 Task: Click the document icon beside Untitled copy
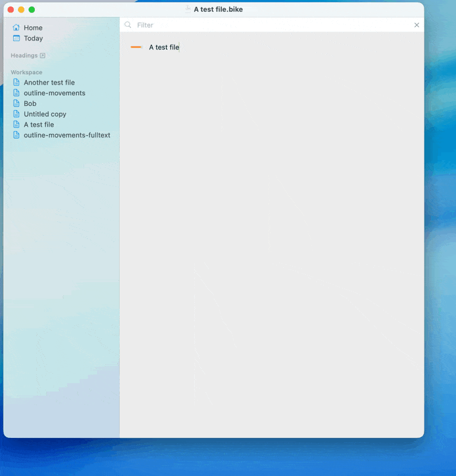coord(17,114)
